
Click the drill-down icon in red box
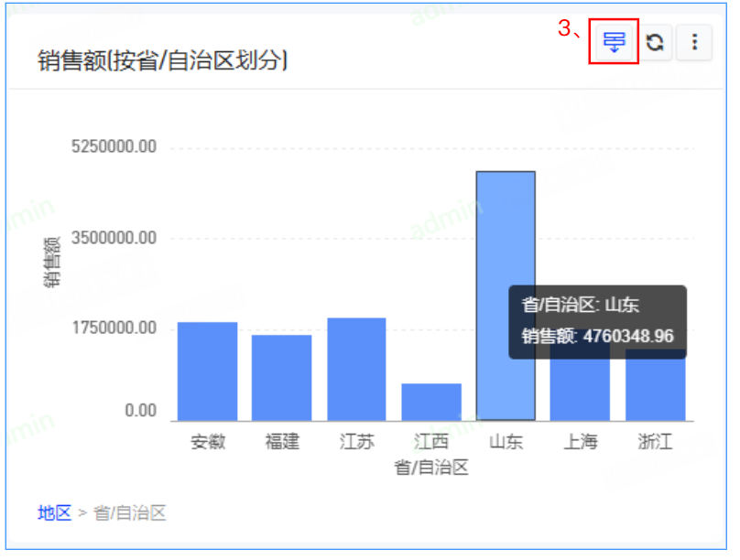click(614, 42)
